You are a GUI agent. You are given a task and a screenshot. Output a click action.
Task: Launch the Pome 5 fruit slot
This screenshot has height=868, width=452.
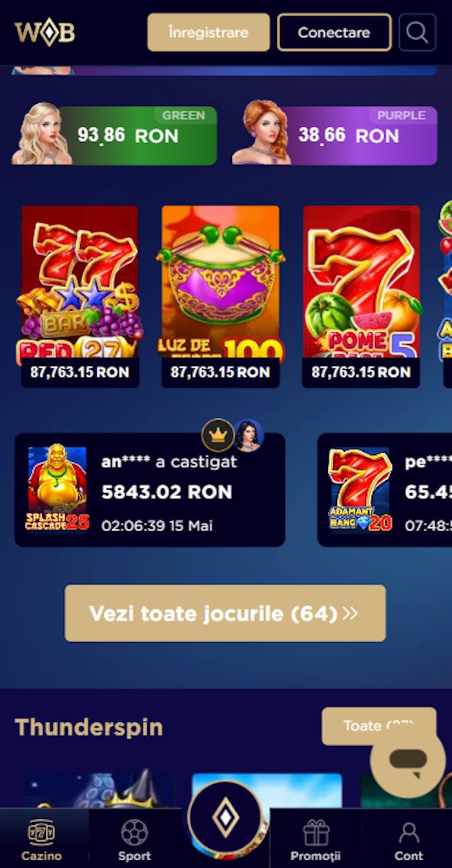pyautogui.click(x=362, y=296)
